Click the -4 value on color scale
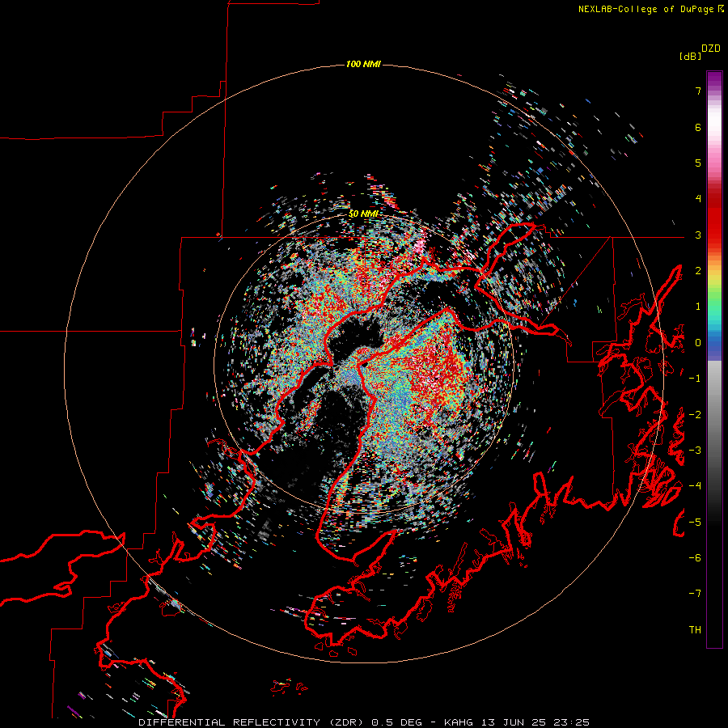 click(x=695, y=486)
